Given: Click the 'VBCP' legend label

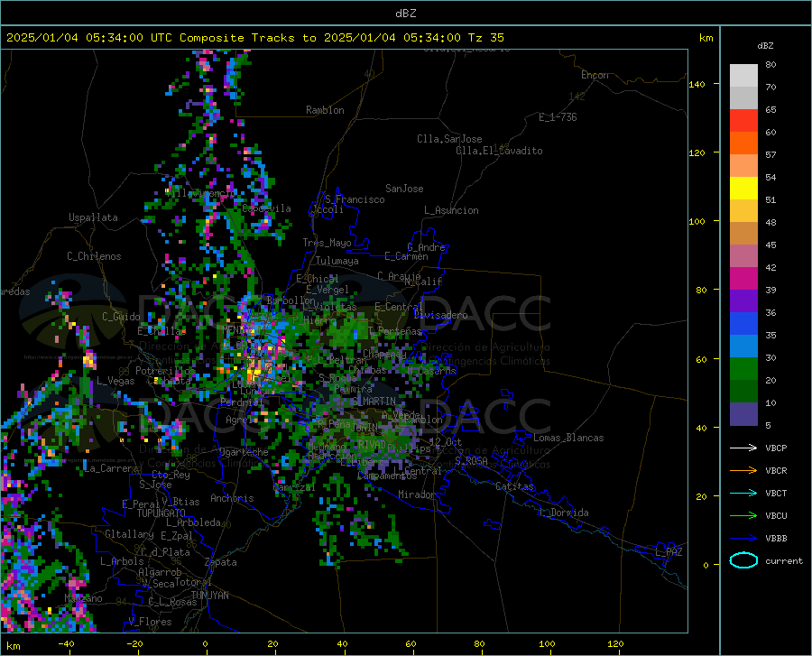Looking at the screenshot, I should 776,448.
